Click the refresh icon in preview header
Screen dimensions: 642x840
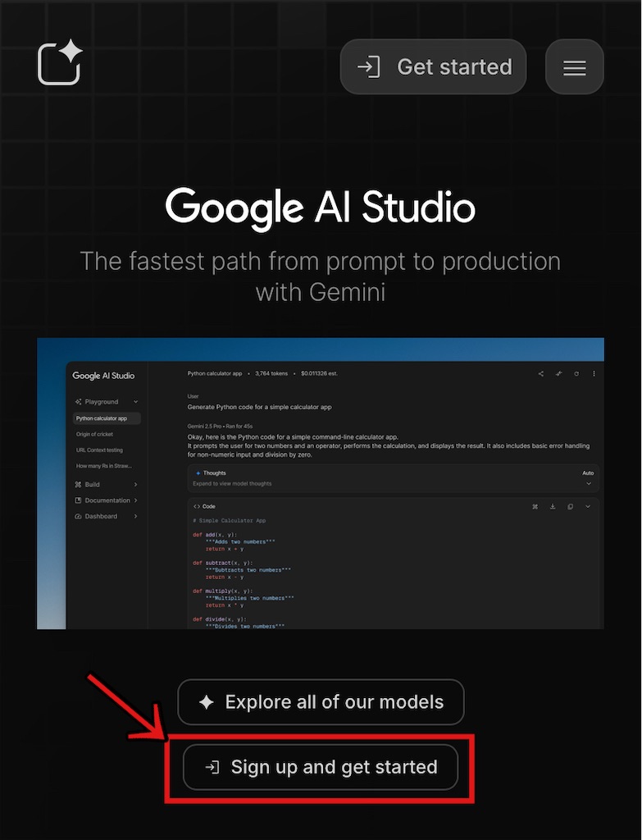pyautogui.click(x=576, y=373)
